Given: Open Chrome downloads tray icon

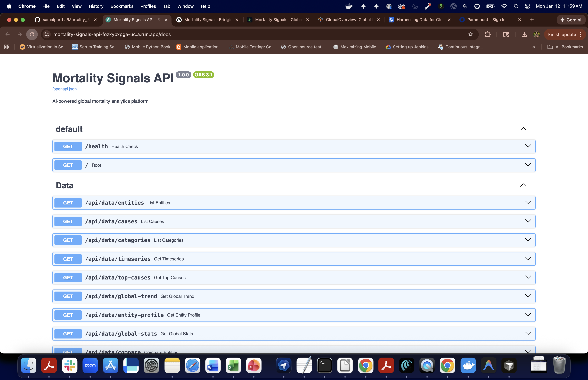Looking at the screenshot, I should point(524,34).
